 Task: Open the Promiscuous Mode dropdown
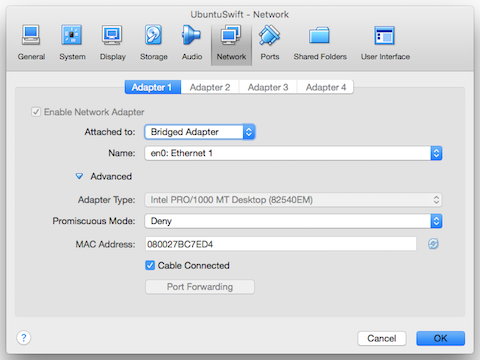pos(293,221)
